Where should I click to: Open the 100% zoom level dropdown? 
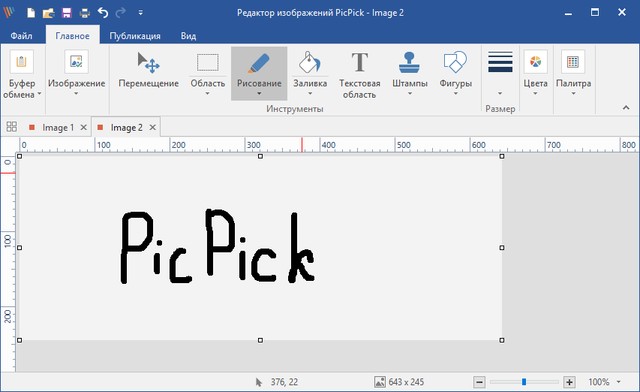tap(618, 382)
